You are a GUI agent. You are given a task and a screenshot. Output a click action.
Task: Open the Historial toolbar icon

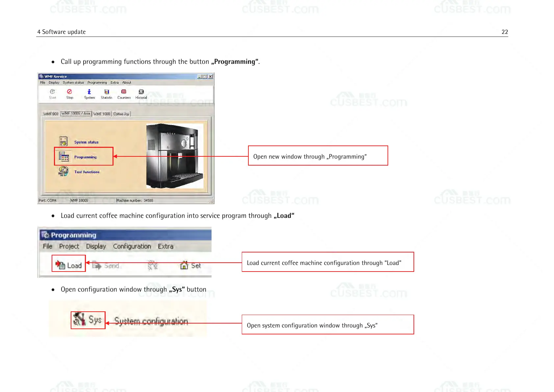tap(141, 94)
